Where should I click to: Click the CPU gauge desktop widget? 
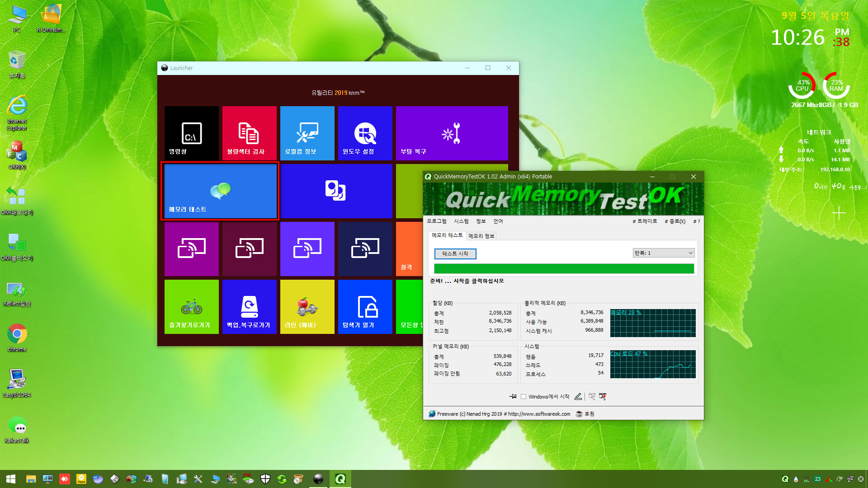pos(802,85)
